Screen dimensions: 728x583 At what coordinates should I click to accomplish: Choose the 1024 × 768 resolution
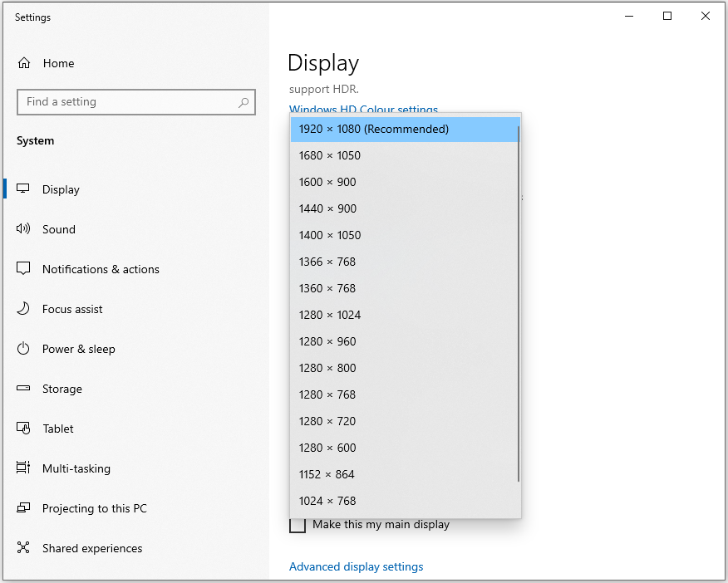coord(405,501)
